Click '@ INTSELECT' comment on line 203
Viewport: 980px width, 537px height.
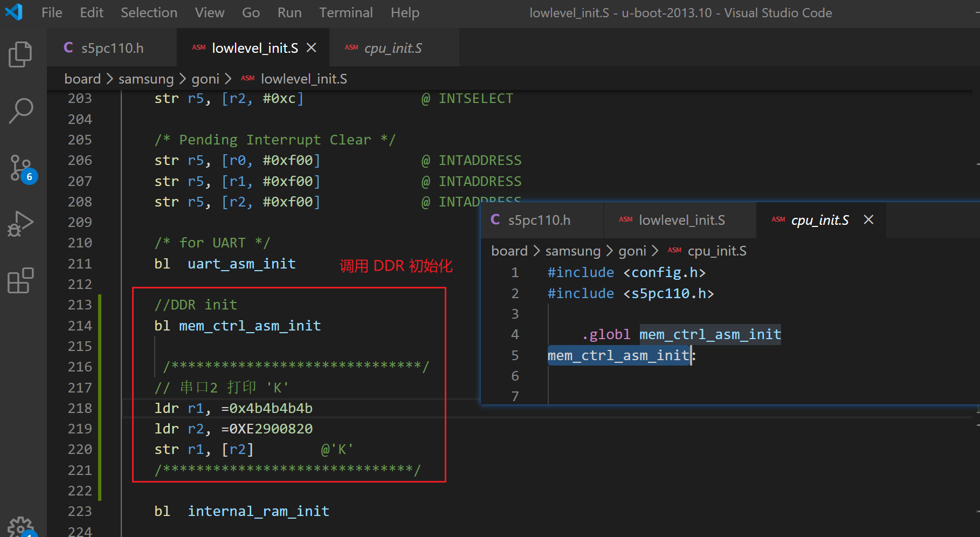467,99
